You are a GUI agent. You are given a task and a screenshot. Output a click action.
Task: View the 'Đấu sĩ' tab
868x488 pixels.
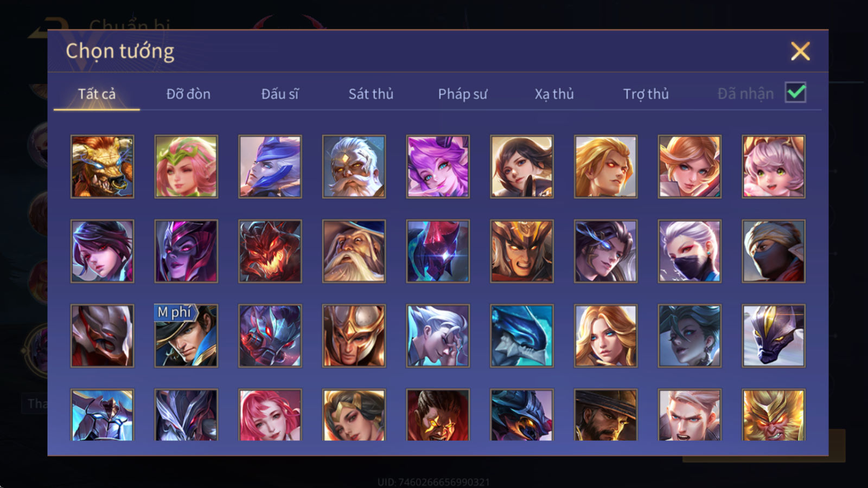[x=280, y=94]
